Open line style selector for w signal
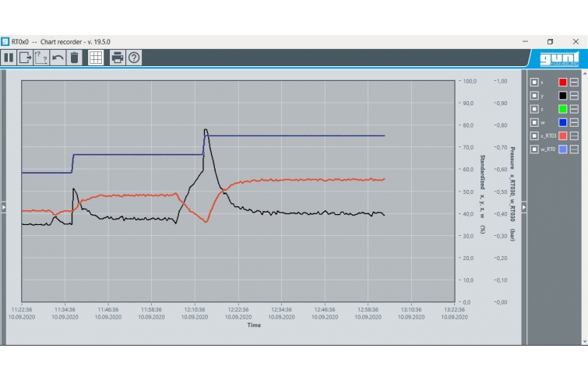Viewport: 588px width, 380px height. point(574,122)
